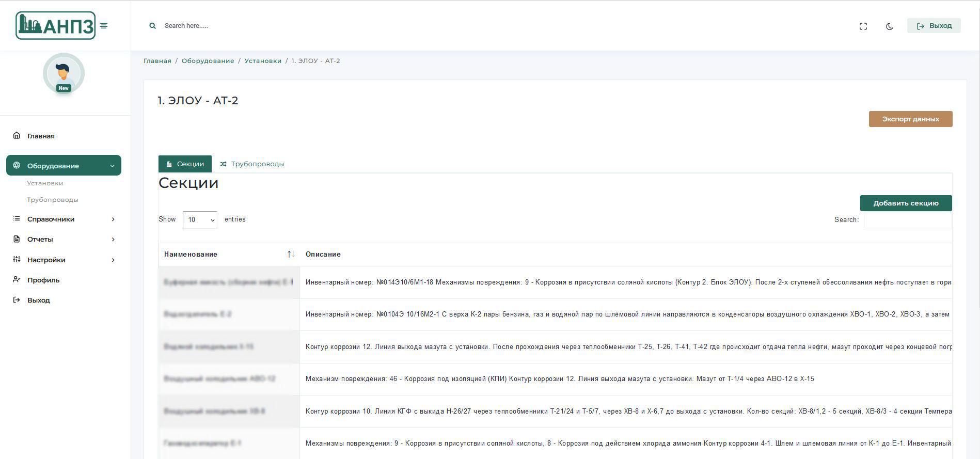Click the sidebar collapse hamburger icon

104,26
